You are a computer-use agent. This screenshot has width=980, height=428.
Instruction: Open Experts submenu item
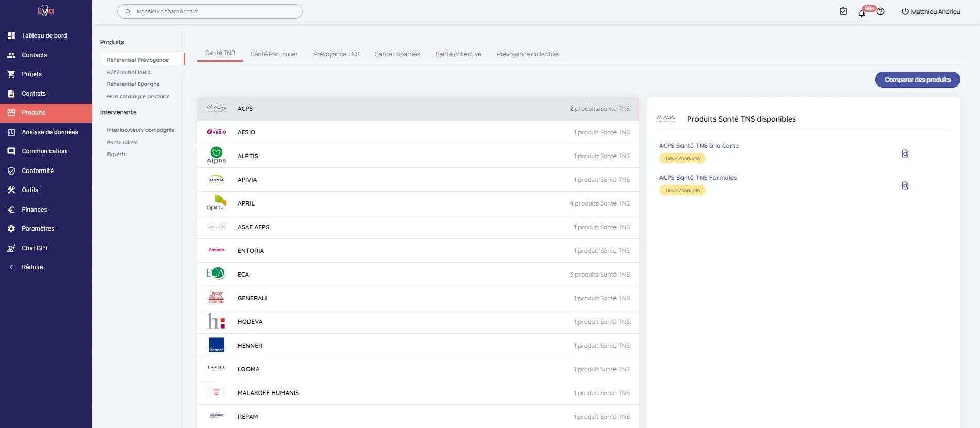pos(117,155)
